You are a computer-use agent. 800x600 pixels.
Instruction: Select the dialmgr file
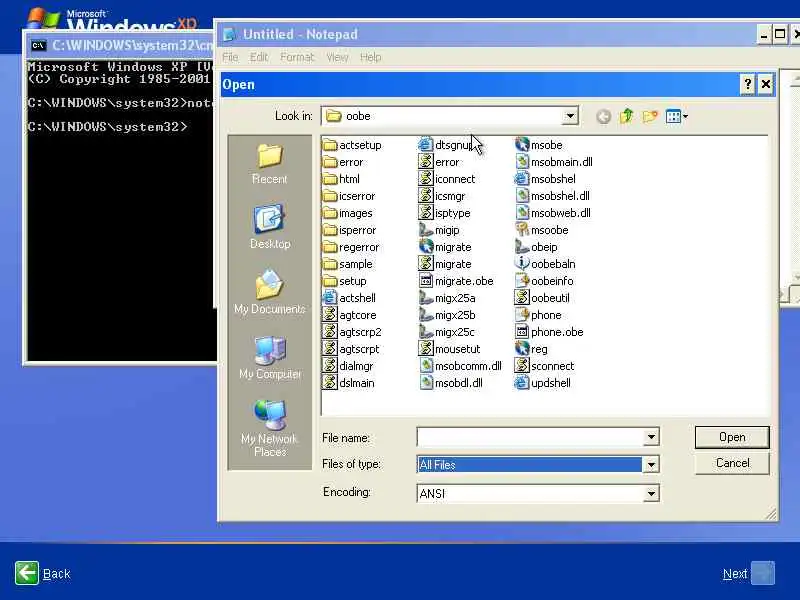point(348,366)
